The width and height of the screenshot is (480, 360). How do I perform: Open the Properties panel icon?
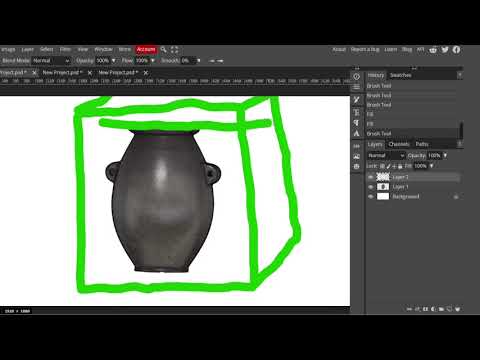coord(357,87)
